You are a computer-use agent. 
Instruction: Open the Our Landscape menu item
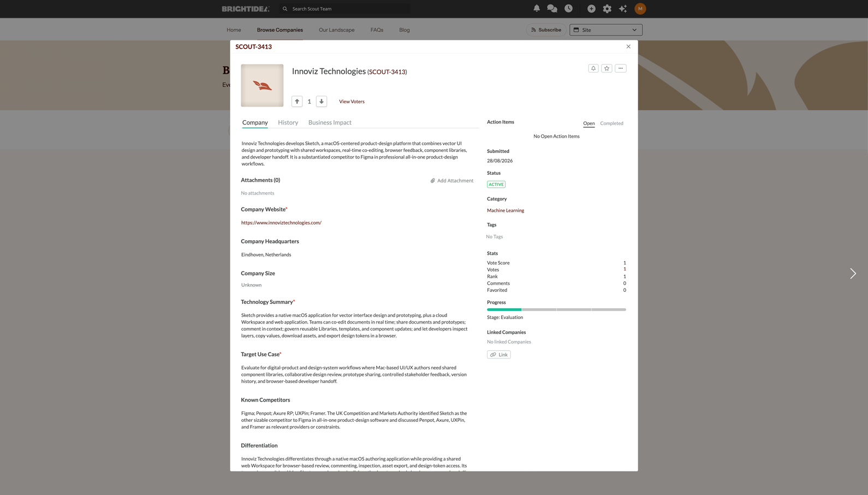point(337,30)
